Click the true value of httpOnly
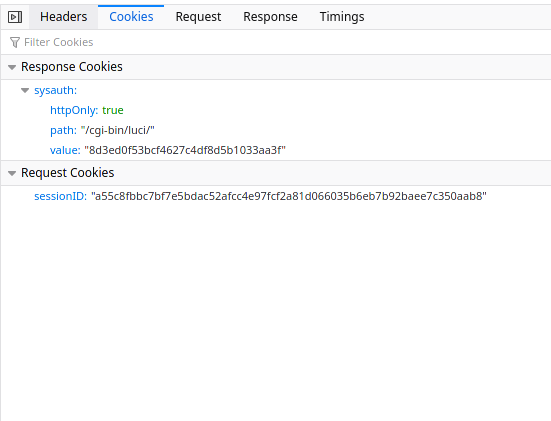This screenshot has width=551, height=421. pyautogui.click(x=113, y=110)
